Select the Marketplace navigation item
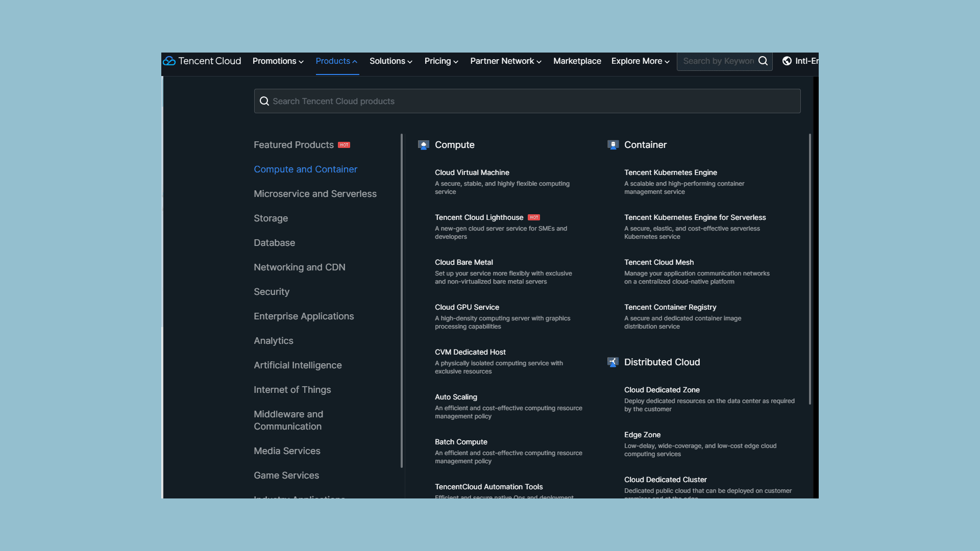This screenshot has width=980, height=551. 577,61
